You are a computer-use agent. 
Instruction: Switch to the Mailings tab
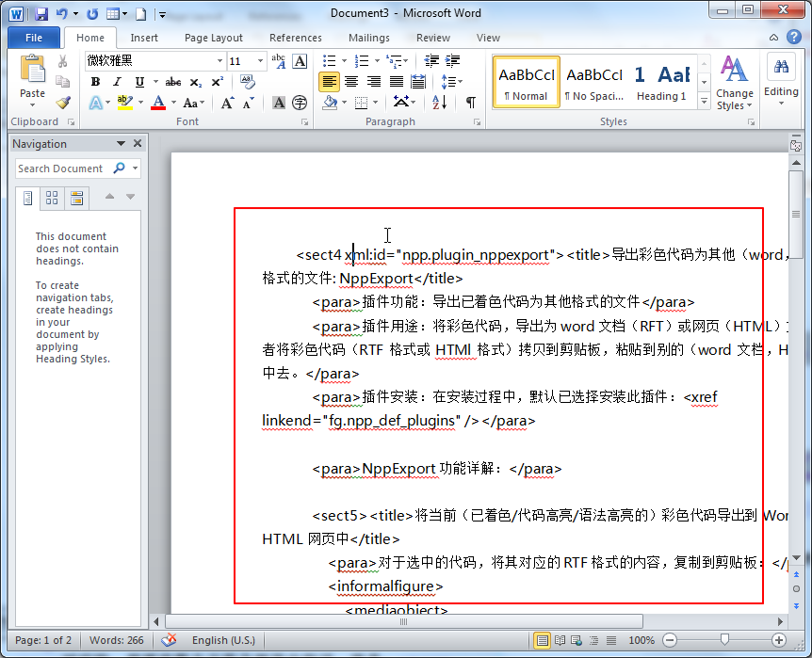[x=368, y=38]
